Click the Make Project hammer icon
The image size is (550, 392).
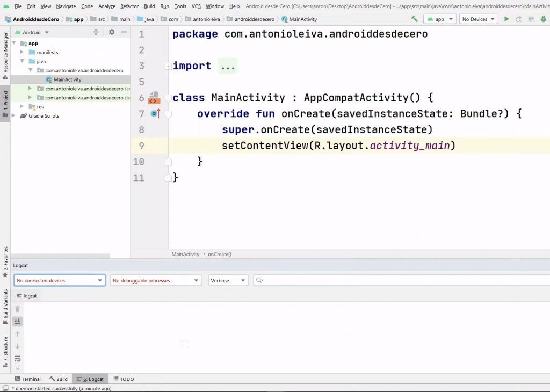point(414,19)
